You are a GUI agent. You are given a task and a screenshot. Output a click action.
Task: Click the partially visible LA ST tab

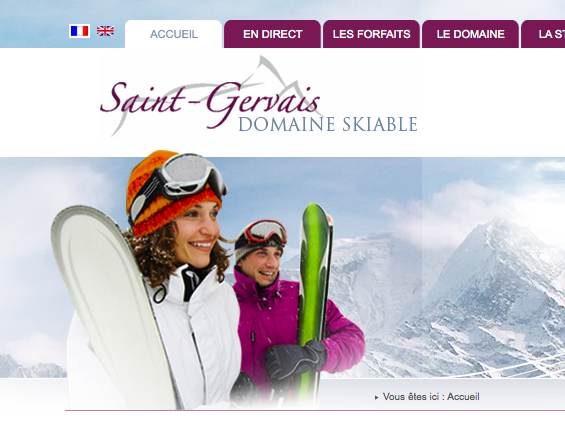pyautogui.click(x=543, y=34)
